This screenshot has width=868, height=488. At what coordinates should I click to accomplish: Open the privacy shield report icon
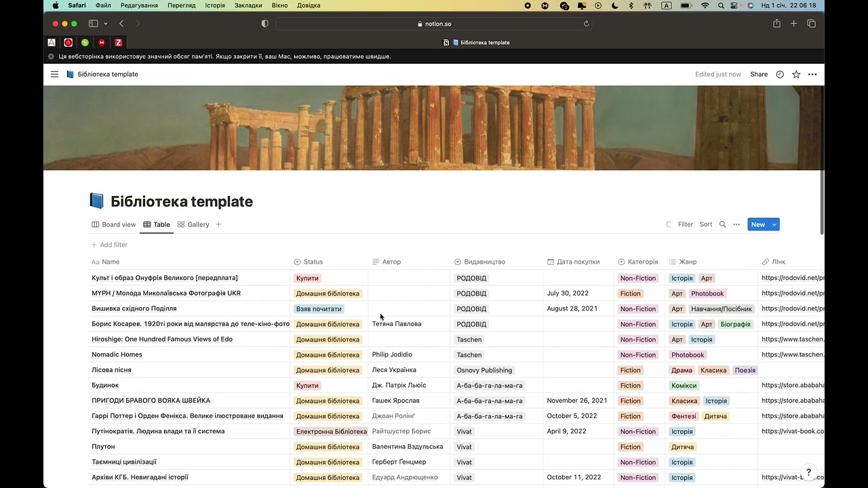(264, 24)
